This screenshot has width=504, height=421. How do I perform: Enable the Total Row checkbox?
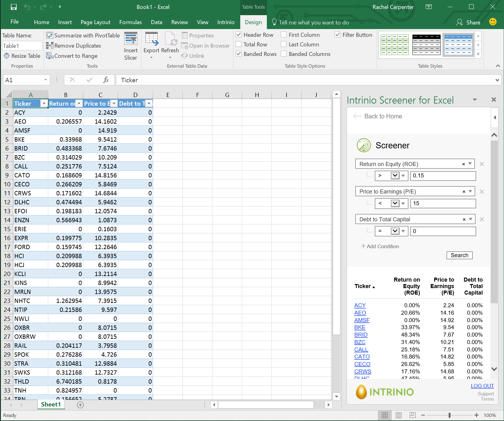pos(239,45)
